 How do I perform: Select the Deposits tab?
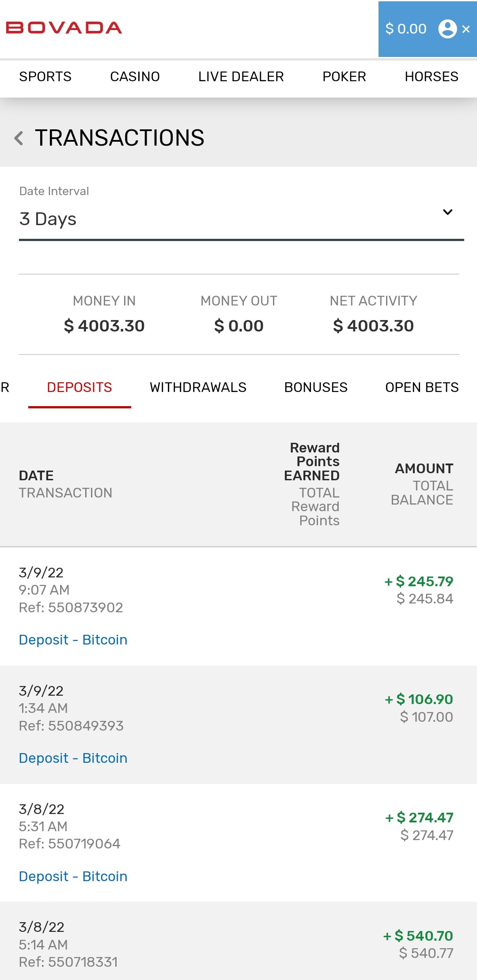pos(79,388)
